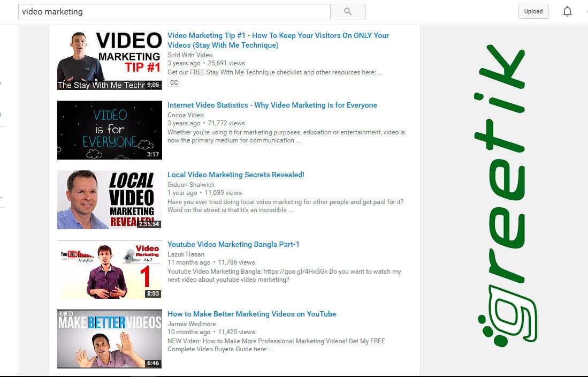Viewport: 588px width, 377px height.
Task: Visit the Cocoa Video channel
Action: (186, 115)
